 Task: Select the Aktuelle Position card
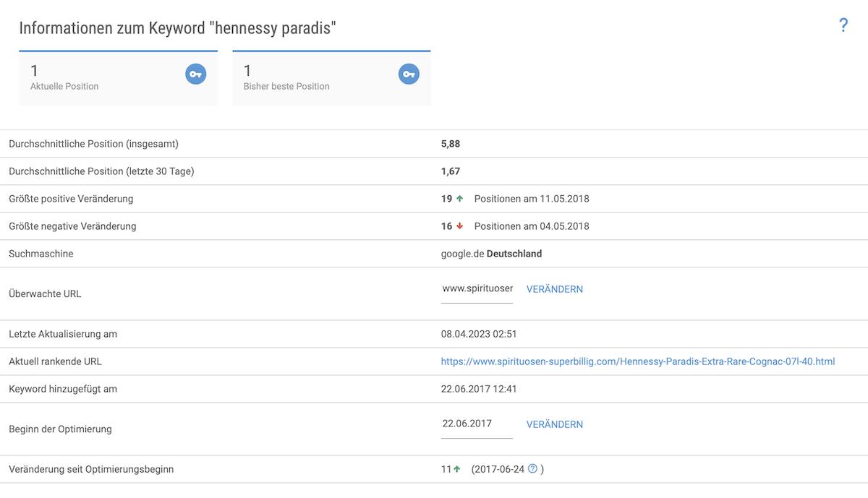tap(119, 78)
